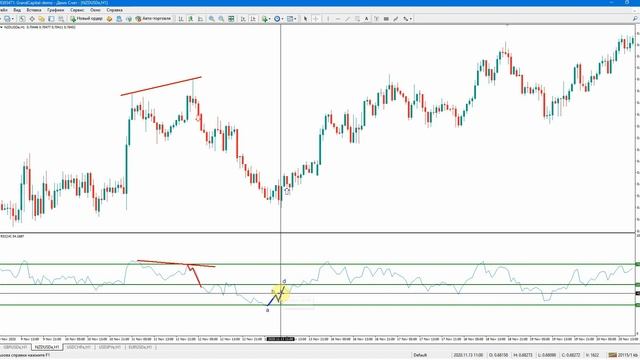Click the connection status traffic indicator
The image size is (640, 360).
pyautogui.click(x=612, y=355)
